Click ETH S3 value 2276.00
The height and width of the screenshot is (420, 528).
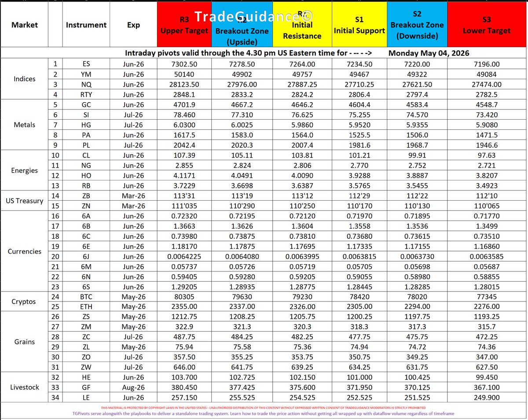tap(487, 307)
